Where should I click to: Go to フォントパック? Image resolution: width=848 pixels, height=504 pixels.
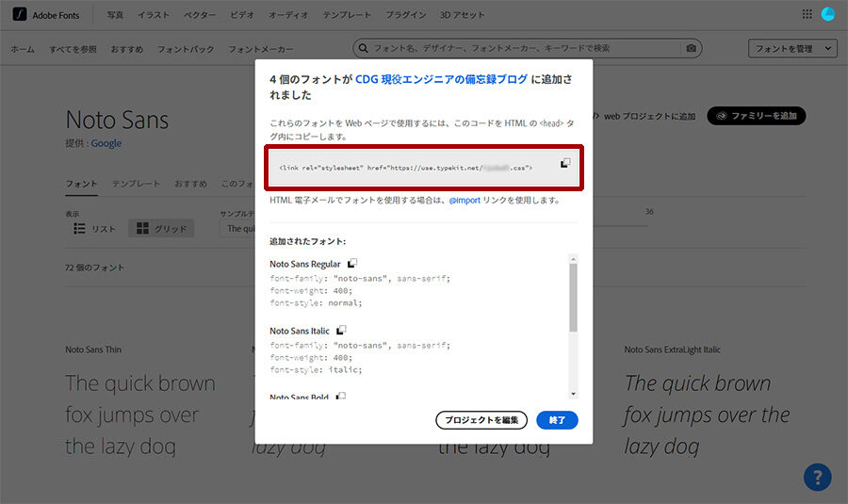186,49
